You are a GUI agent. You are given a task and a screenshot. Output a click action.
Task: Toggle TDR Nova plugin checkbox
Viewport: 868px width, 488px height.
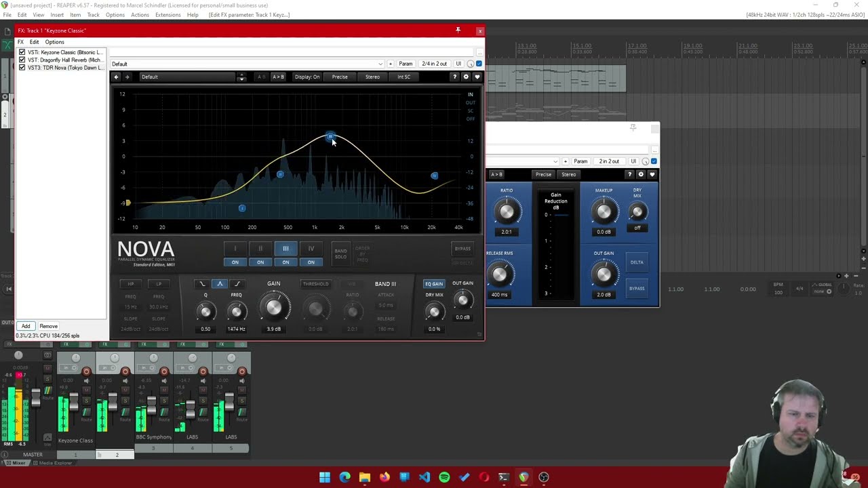tap(22, 67)
